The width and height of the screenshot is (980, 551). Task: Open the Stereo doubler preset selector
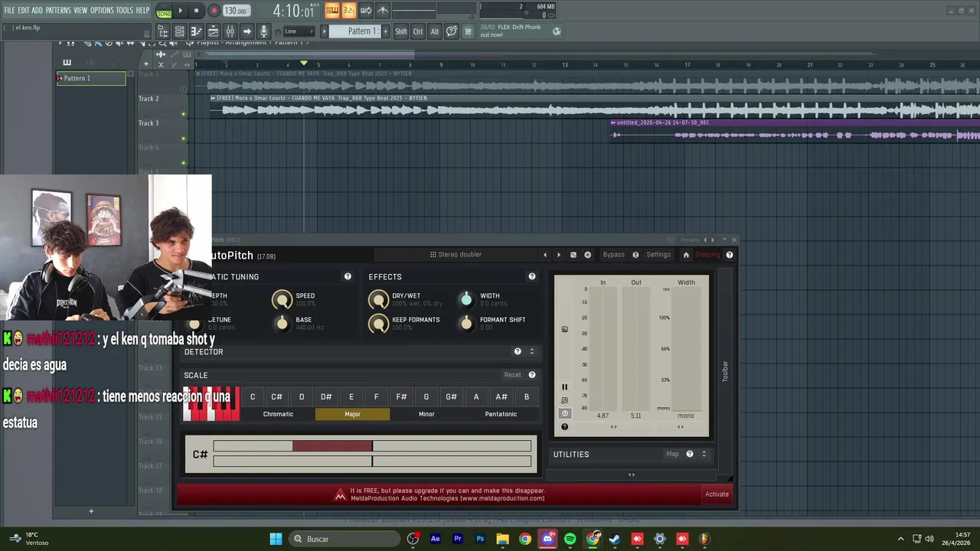coord(456,255)
